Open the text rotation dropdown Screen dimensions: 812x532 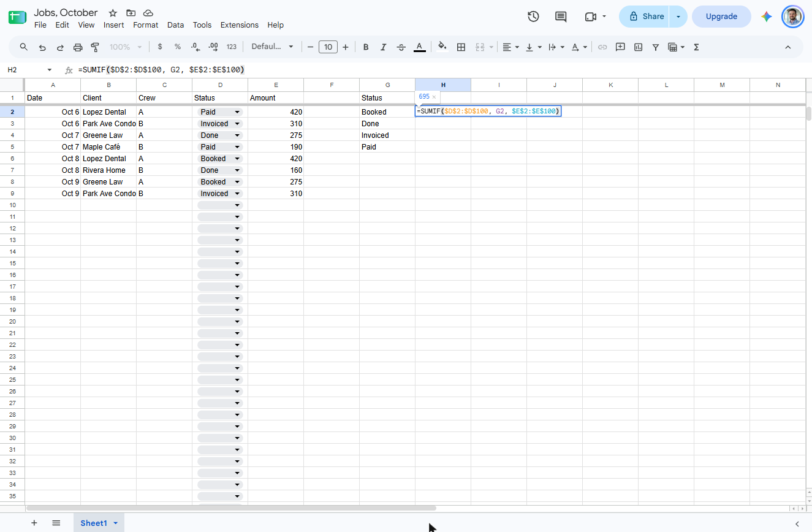pyautogui.click(x=579, y=47)
